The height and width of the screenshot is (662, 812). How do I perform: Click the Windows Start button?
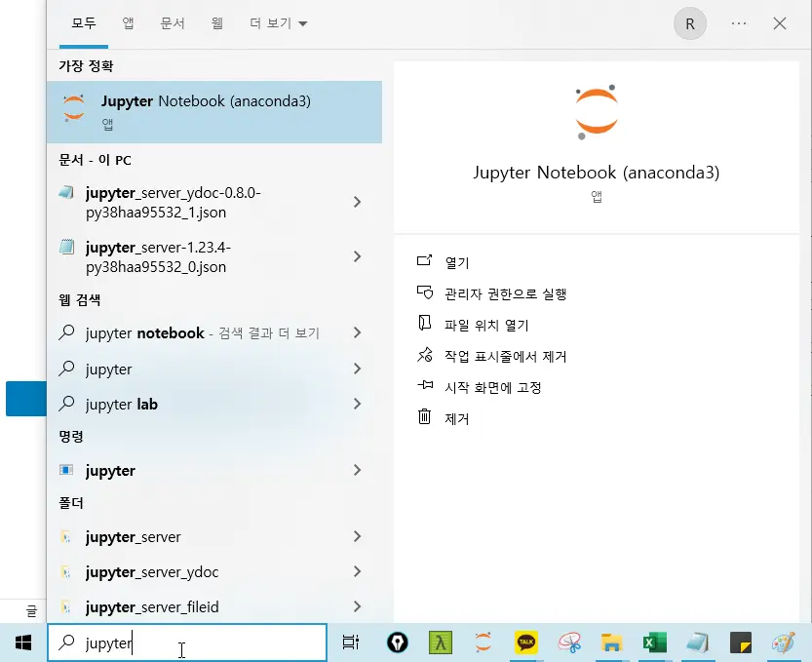[x=23, y=643]
